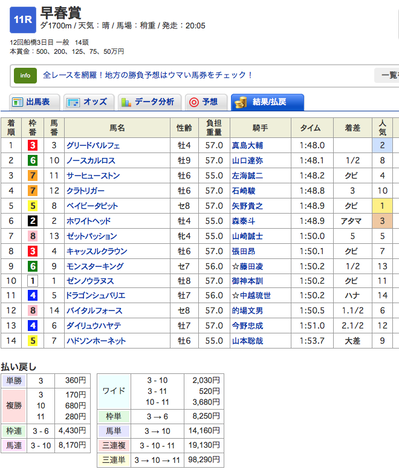The width and height of the screenshot is (399, 475).
Task: Click the 騎手 column header
Action: [x=260, y=128]
